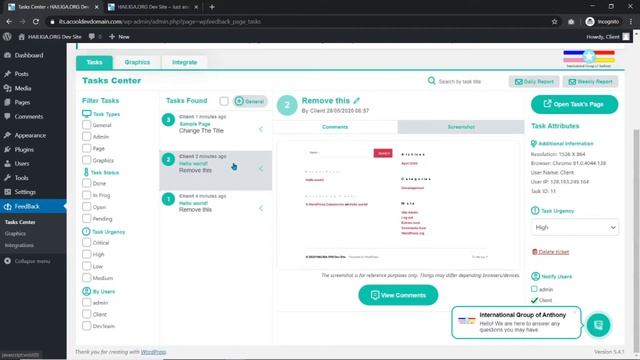Select task number 1 circle icon

(168, 199)
